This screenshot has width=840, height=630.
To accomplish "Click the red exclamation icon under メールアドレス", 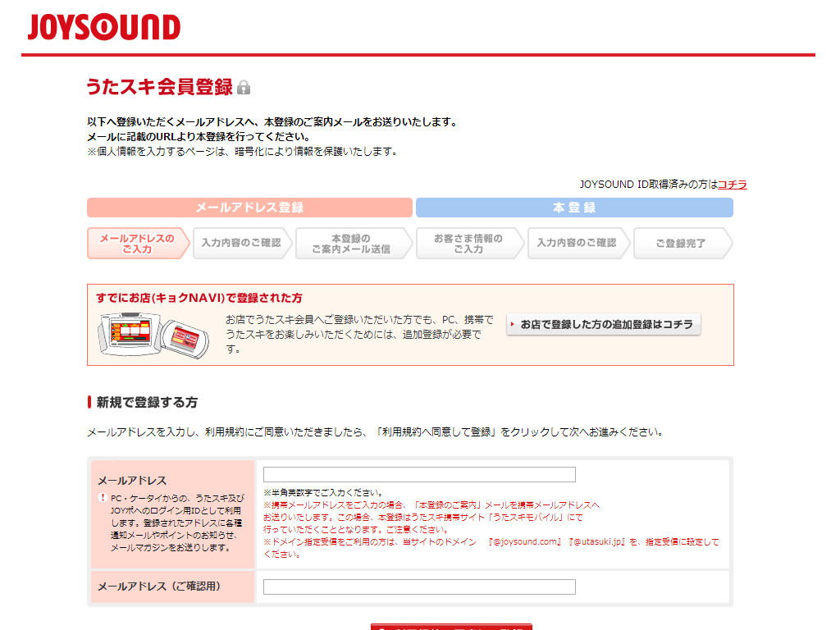I will [103, 498].
